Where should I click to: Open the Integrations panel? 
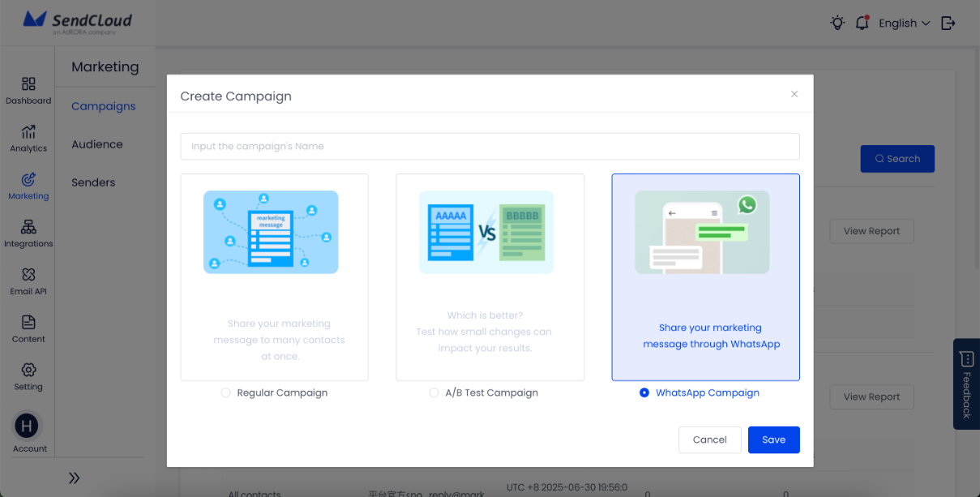click(x=28, y=233)
